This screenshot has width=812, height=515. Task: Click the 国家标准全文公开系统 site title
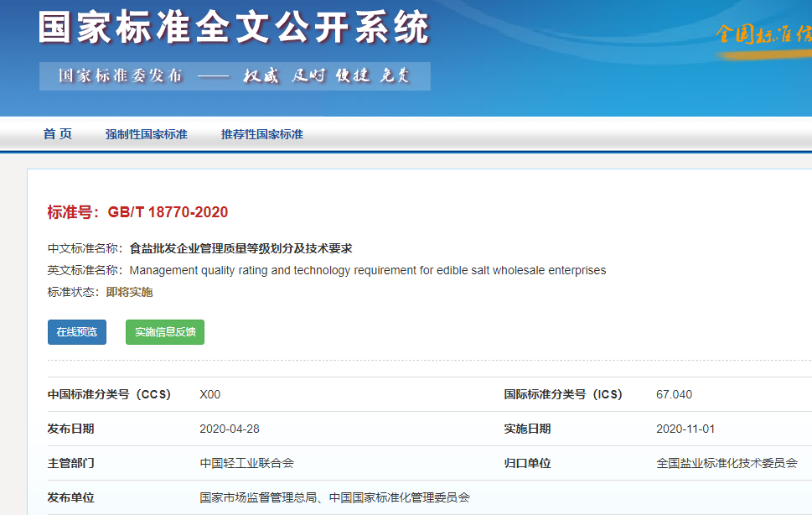[234, 28]
